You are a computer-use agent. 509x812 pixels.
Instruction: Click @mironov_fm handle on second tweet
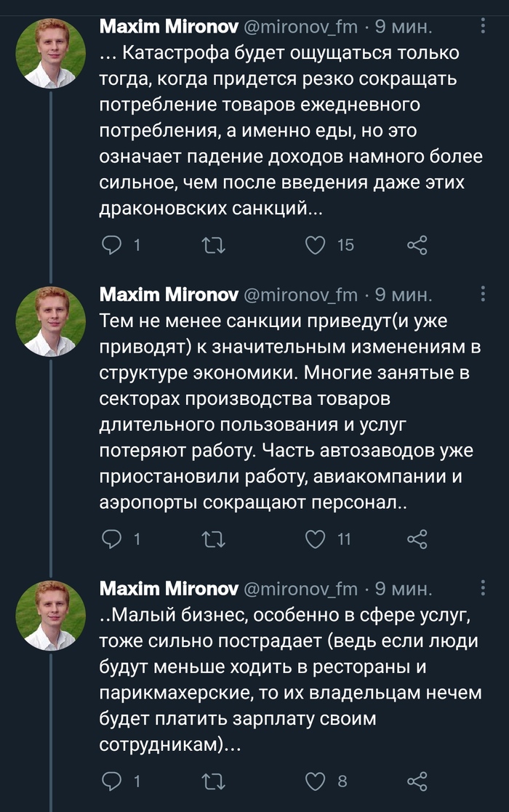[x=298, y=294]
